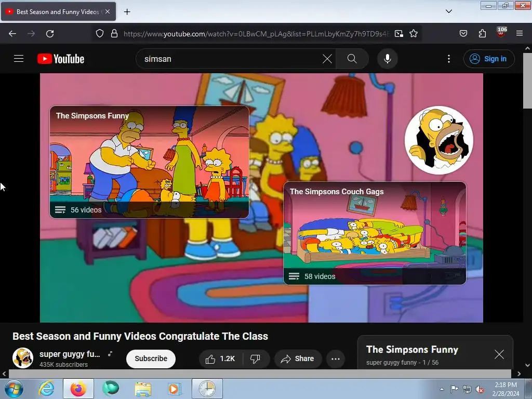
Task: Like the video with 1.2K likes
Action: tap(220, 358)
